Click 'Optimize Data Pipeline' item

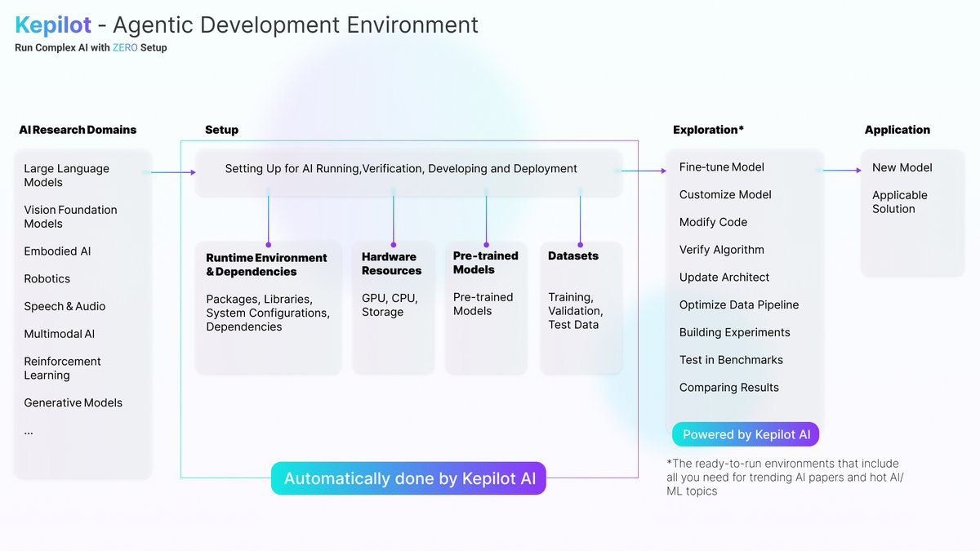739,304
